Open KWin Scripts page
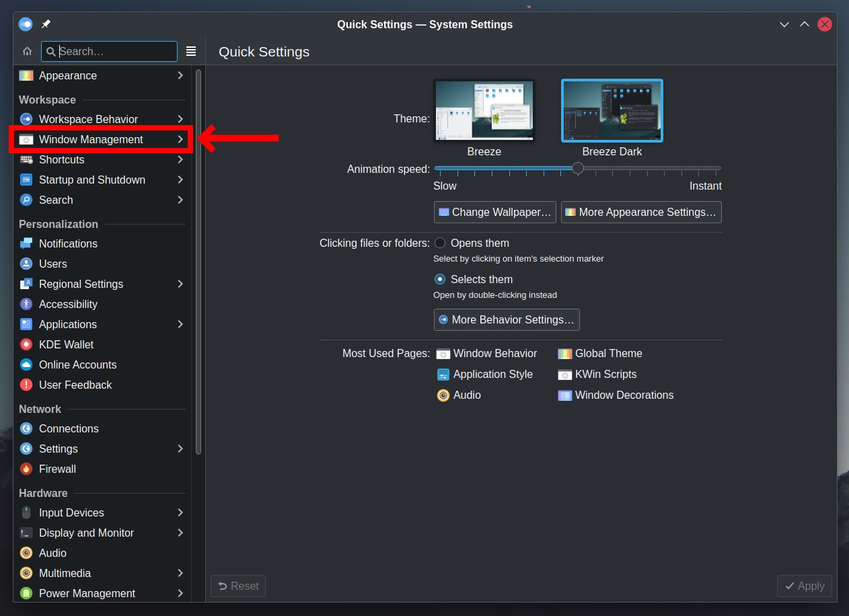The width and height of the screenshot is (849, 616). pyautogui.click(x=597, y=374)
